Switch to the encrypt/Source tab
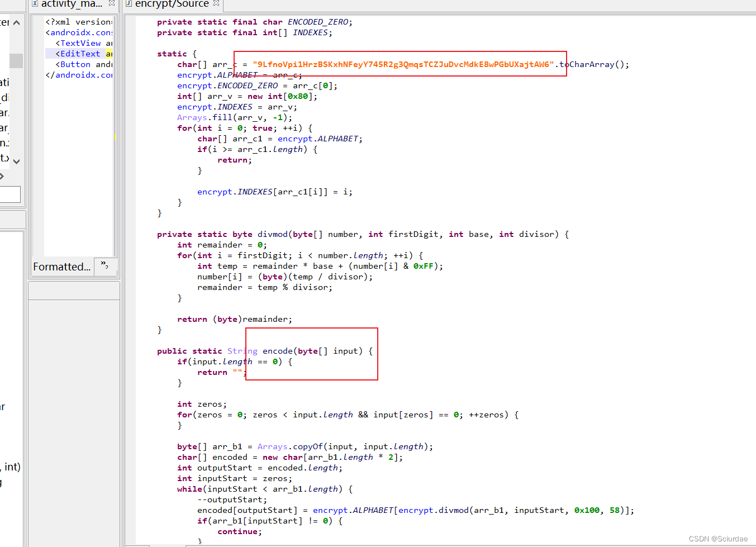 [172, 4]
